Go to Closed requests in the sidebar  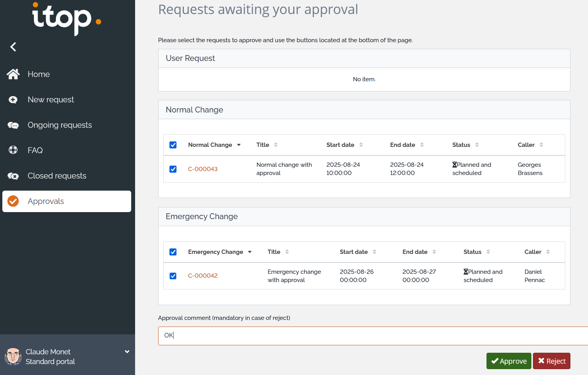pyautogui.click(x=57, y=176)
